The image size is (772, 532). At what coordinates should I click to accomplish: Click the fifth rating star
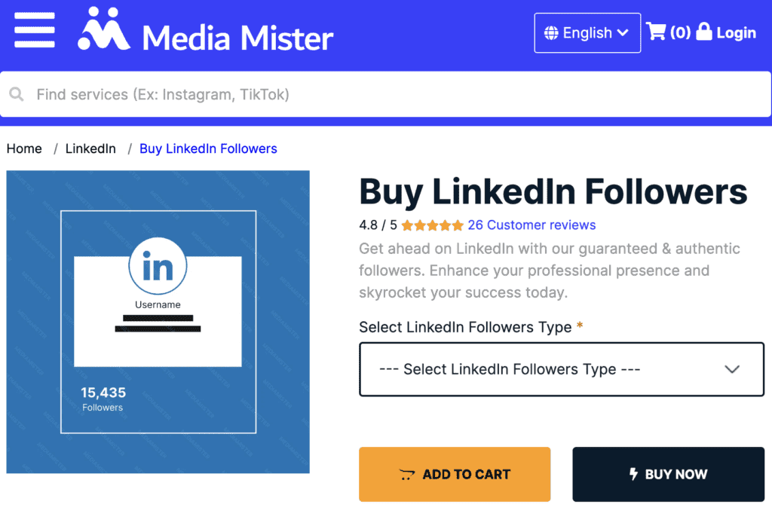[x=458, y=225]
